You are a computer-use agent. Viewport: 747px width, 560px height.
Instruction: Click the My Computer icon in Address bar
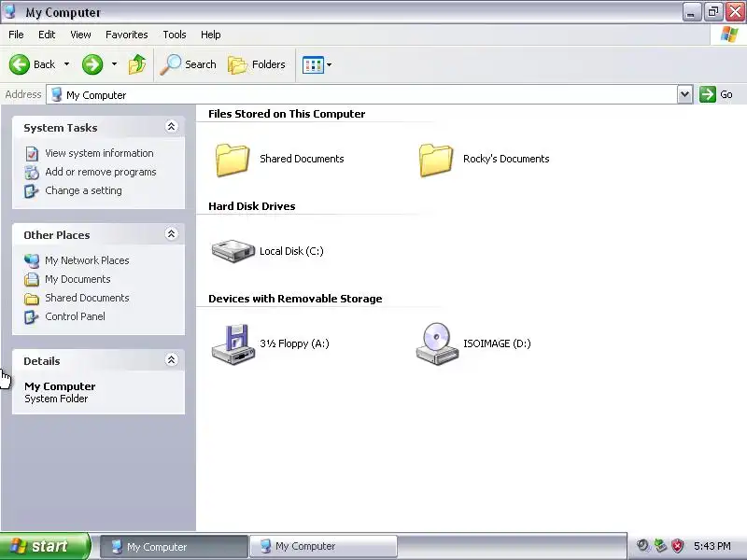click(56, 94)
